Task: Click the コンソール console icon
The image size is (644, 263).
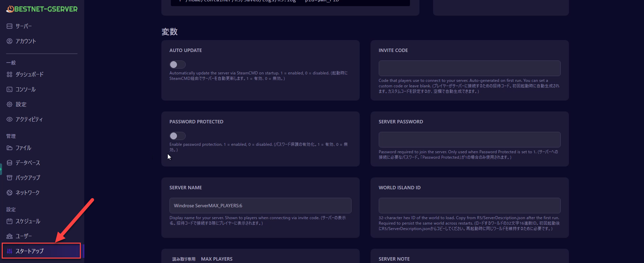Action: point(10,89)
